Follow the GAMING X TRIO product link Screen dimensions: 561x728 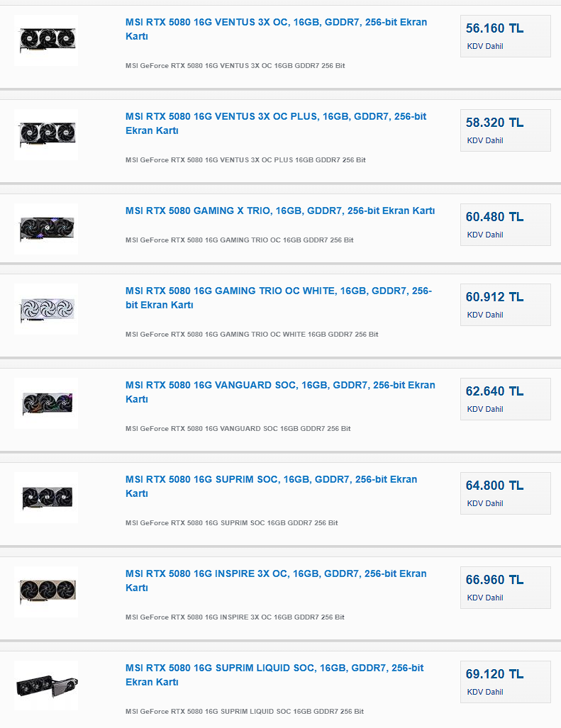280,211
